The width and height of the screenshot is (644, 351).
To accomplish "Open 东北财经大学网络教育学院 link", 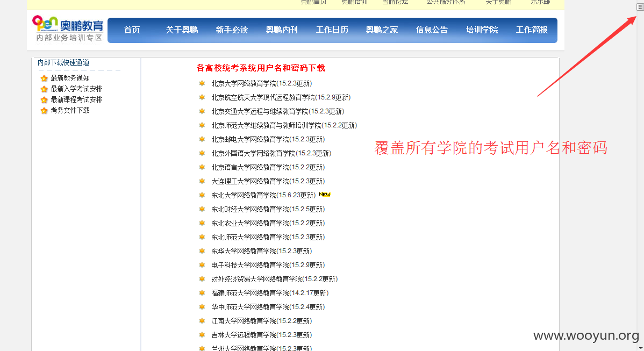I will tap(268, 209).
